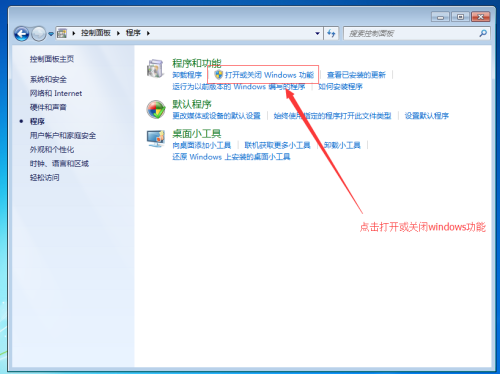Viewport: 500px width, 374px height.
Task: Expand the arrow after 控制面板 breadcrumb
Action: pos(118,33)
